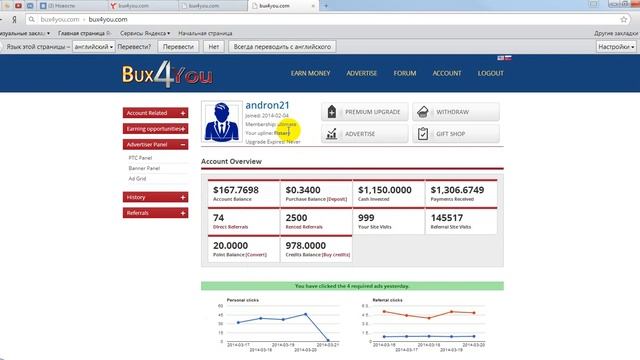
Task: Close the active bux4you.com tab
Action: click(313, 6)
